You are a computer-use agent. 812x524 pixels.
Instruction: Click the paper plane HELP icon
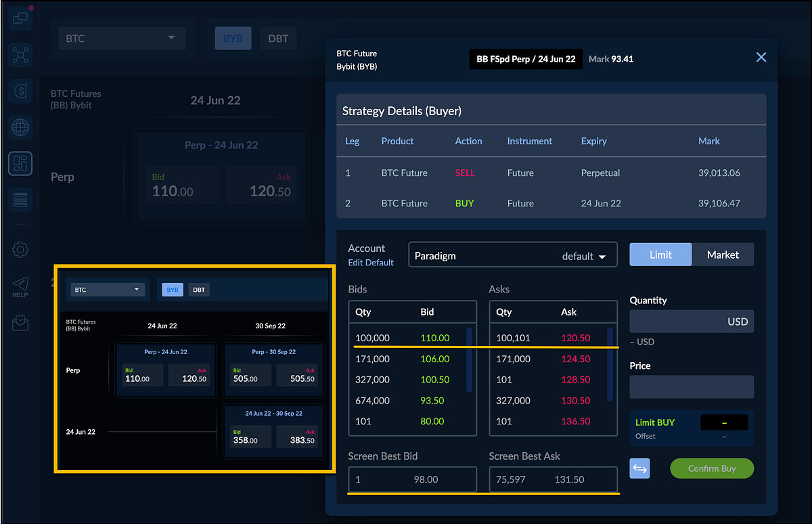click(20, 285)
